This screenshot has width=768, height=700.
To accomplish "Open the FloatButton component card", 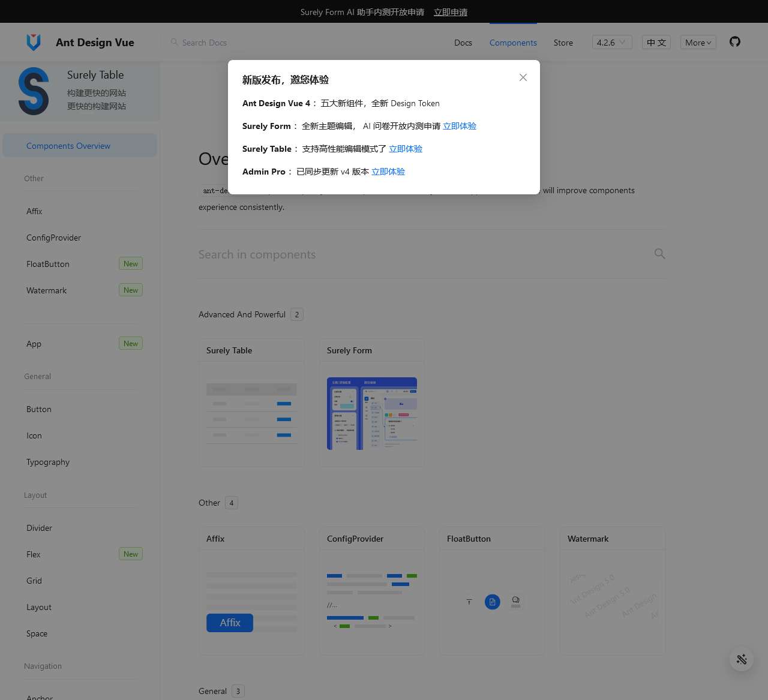I will pyautogui.click(x=492, y=591).
